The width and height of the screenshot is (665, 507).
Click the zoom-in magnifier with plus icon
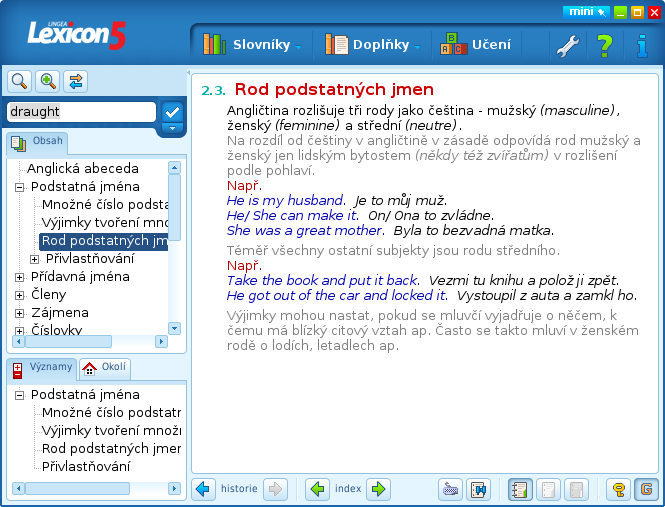tap(47, 82)
